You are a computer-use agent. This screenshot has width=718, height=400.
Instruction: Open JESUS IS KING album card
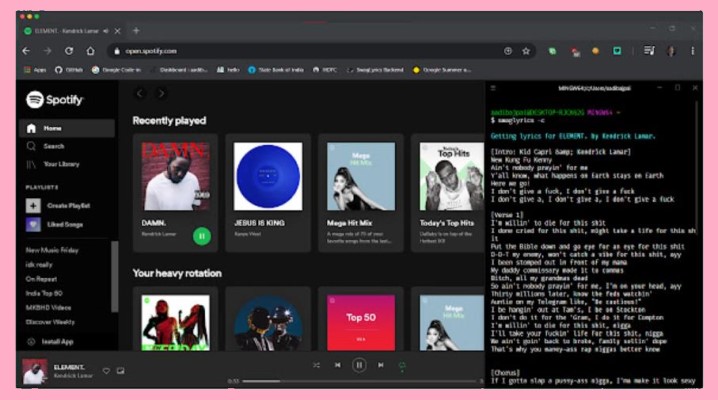(268, 193)
